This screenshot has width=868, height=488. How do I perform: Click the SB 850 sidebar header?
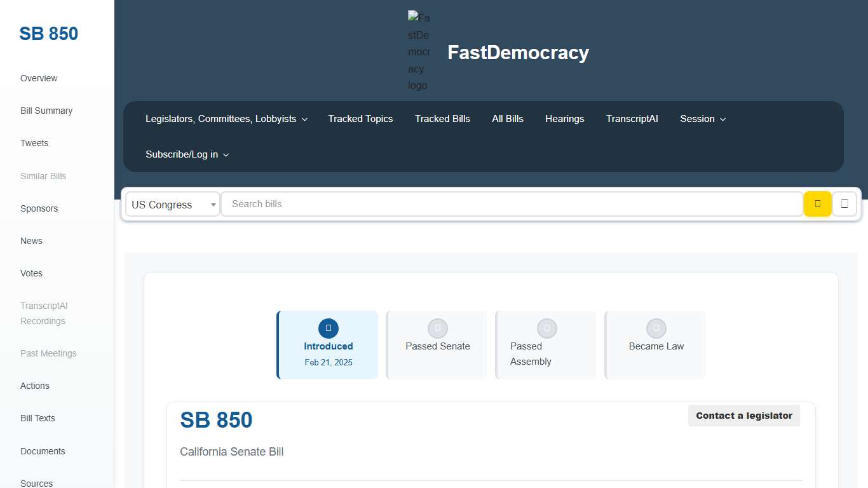tap(48, 33)
